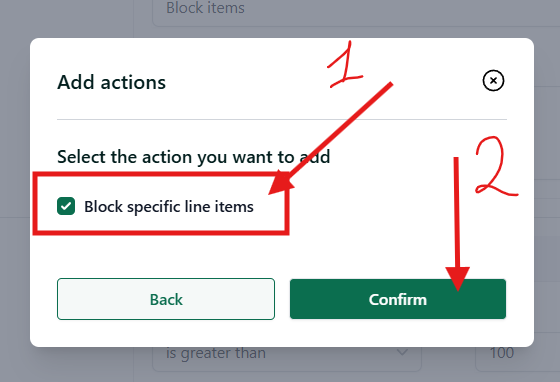560x382 pixels.
Task: Click the handwritten red number 1
Action: (x=345, y=64)
